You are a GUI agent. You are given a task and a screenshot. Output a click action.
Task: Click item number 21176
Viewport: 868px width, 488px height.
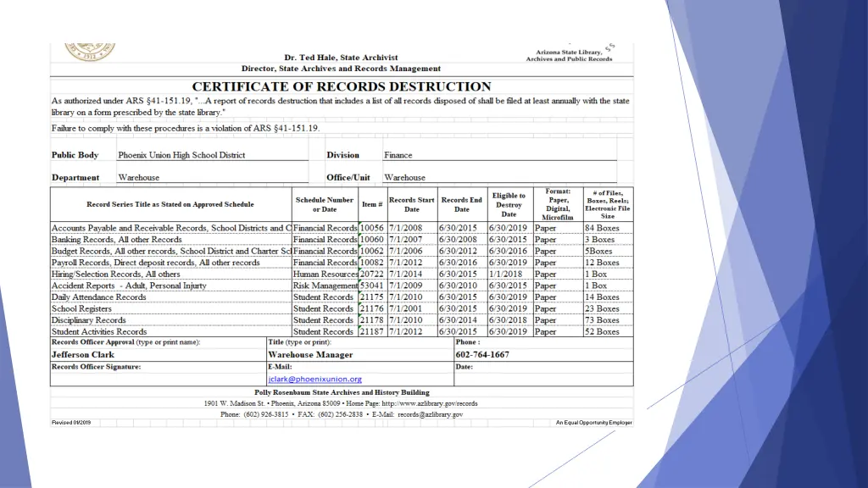point(371,308)
